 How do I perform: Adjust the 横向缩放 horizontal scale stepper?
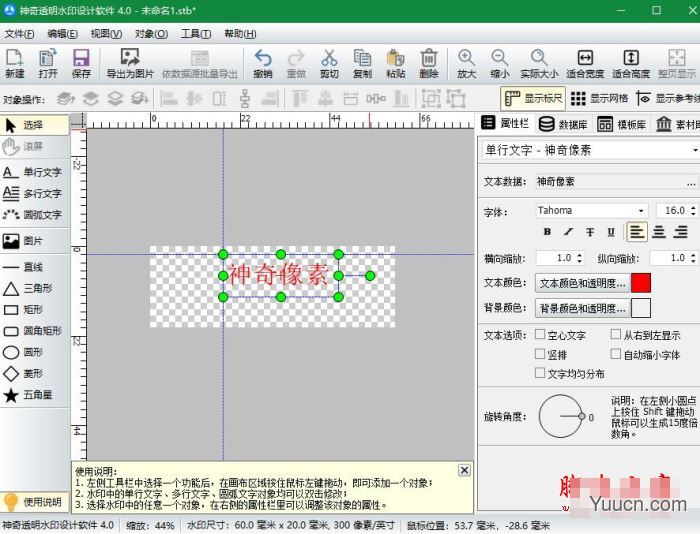click(x=579, y=258)
